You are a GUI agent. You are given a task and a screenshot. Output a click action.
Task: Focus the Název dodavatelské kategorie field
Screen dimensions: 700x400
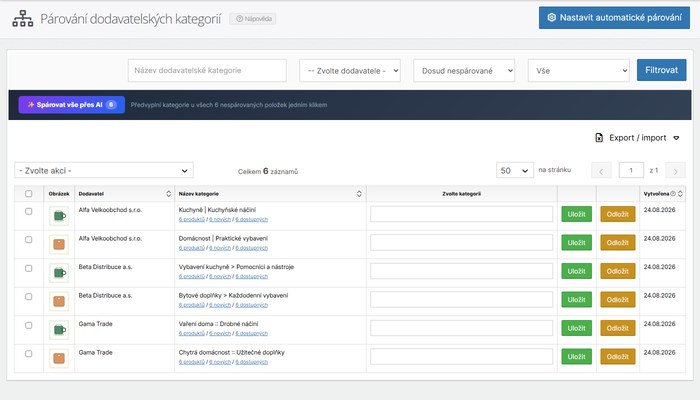point(207,71)
